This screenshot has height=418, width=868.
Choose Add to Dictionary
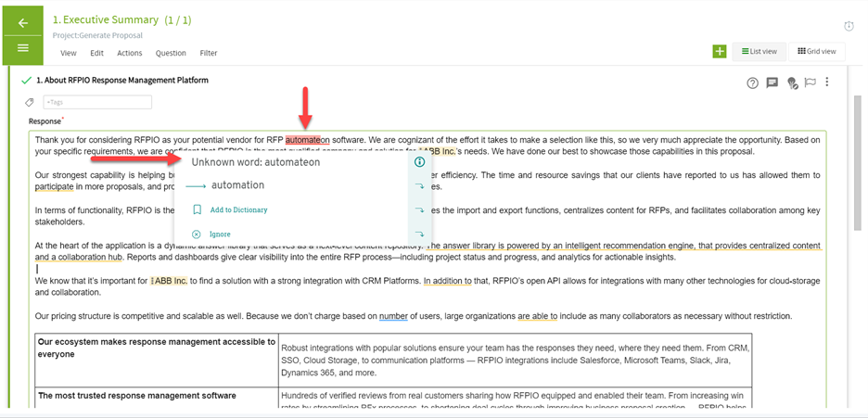(x=238, y=210)
